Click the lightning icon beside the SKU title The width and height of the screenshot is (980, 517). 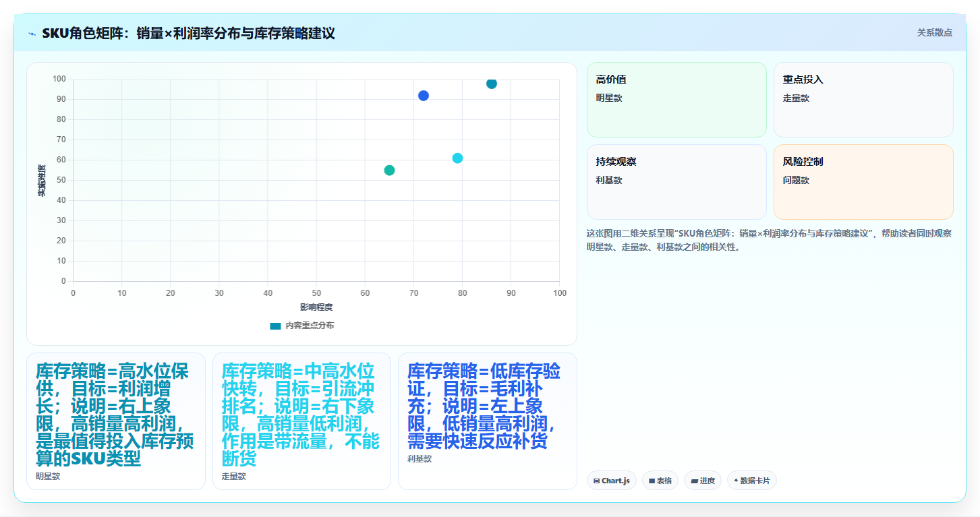click(x=32, y=33)
